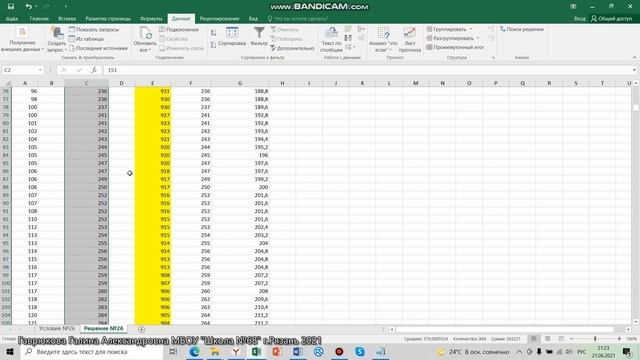Open Skype from taskbar

(x=360, y=351)
